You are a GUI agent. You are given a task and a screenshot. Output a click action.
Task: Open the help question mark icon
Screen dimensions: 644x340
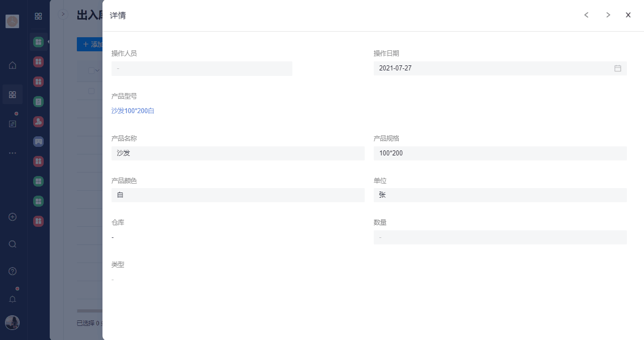tap(13, 271)
